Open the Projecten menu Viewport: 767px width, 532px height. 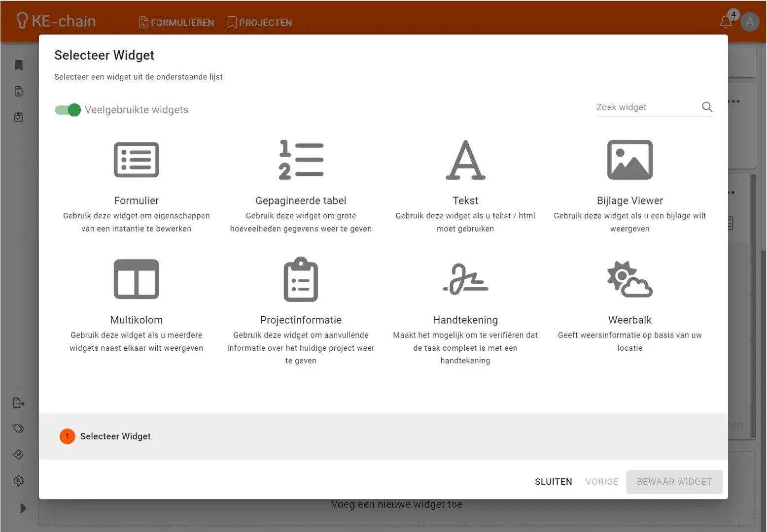(x=260, y=23)
